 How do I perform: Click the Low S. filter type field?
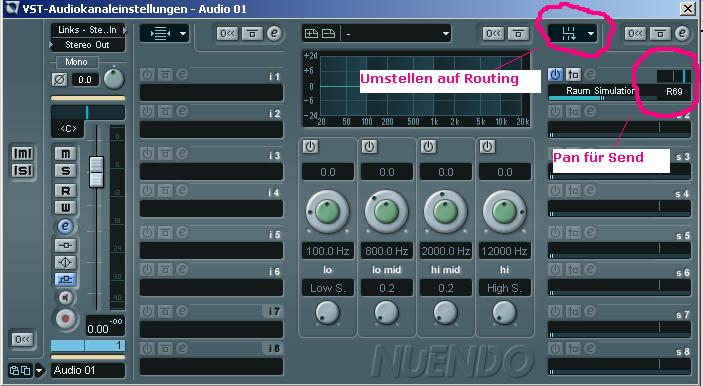[x=328, y=288]
